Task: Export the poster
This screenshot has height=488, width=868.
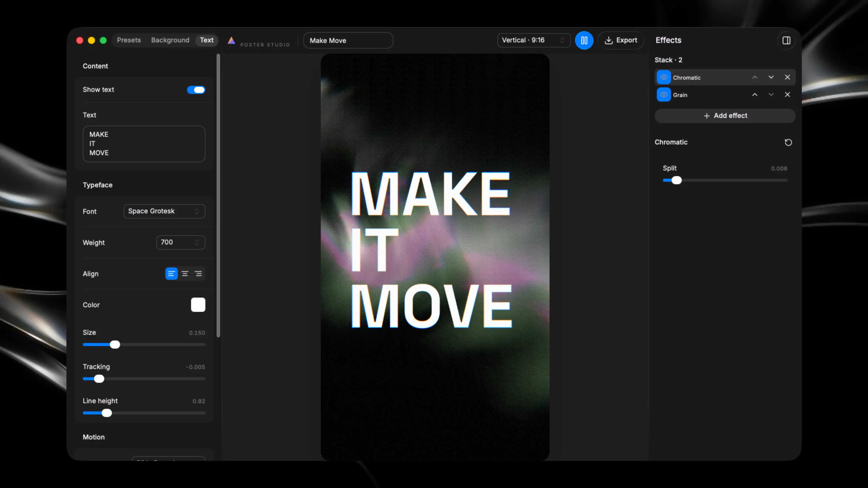Action: 621,40
